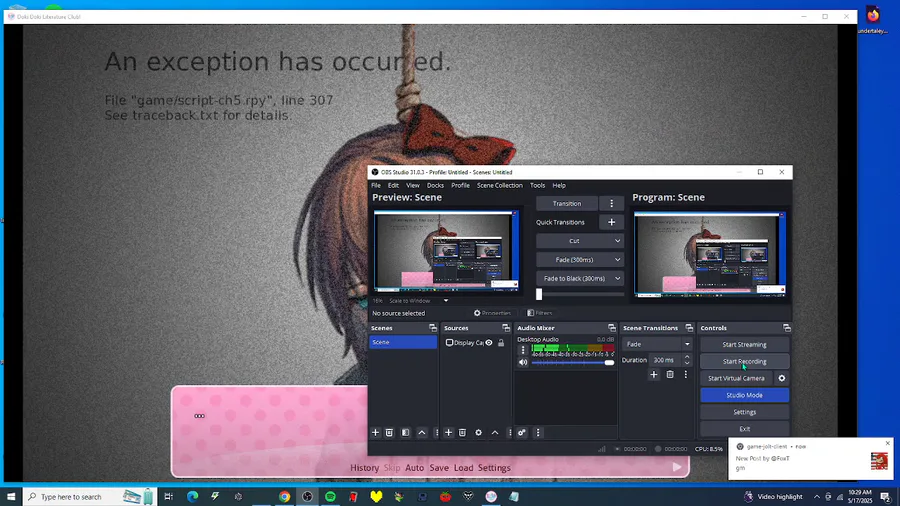The image size is (900, 506).
Task: Expand the Scene Transitions Fade combo box
Action: coord(657,344)
